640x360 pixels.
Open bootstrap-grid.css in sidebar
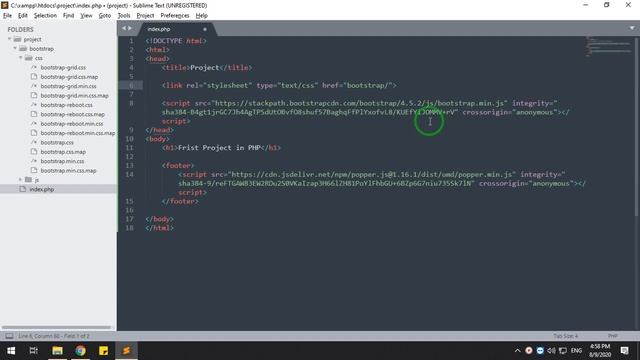[63, 67]
